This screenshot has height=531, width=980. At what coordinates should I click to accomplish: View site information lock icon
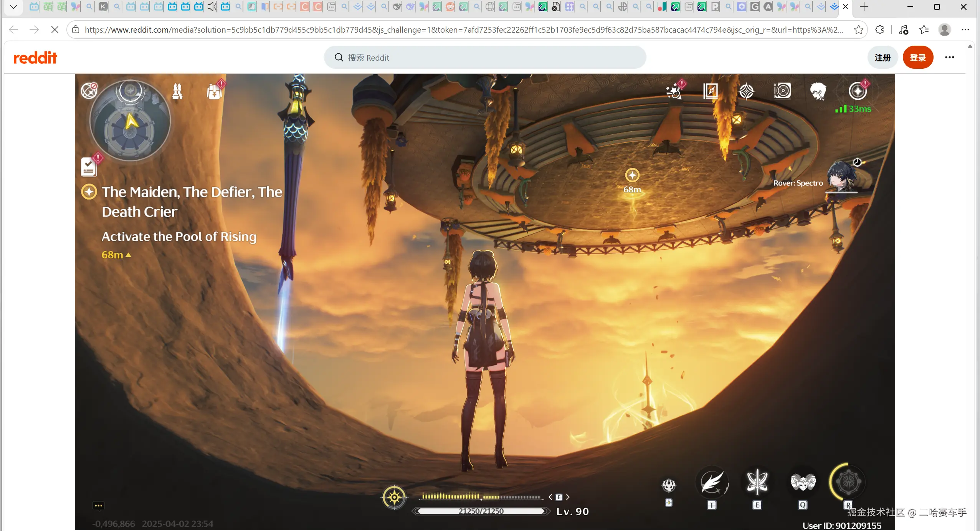76,30
